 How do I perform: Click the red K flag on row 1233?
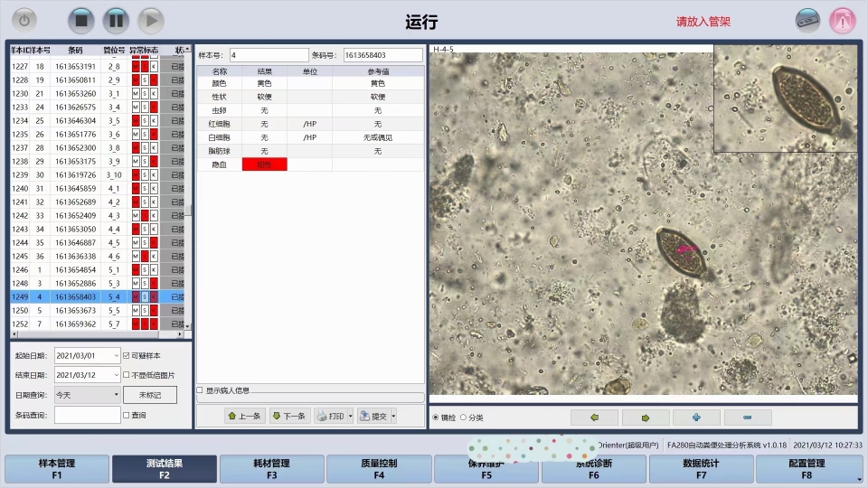tap(154, 108)
